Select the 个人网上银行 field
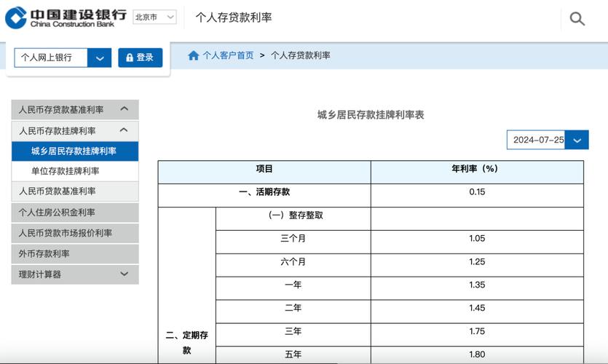 point(51,58)
